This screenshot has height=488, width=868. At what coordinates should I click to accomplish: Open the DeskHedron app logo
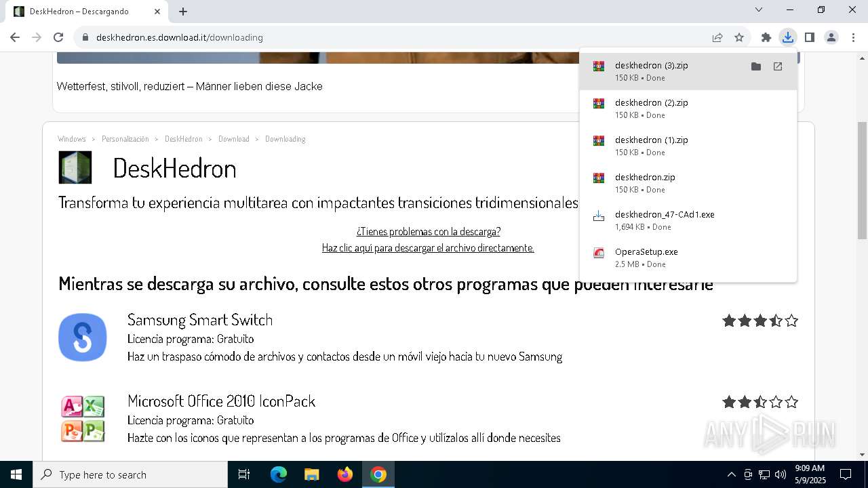pyautogui.click(x=75, y=167)
